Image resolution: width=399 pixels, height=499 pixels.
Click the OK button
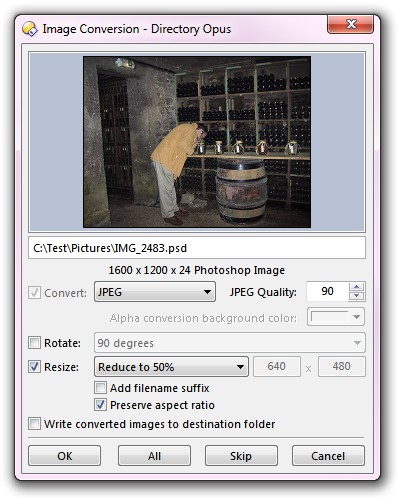coord(64,456)
